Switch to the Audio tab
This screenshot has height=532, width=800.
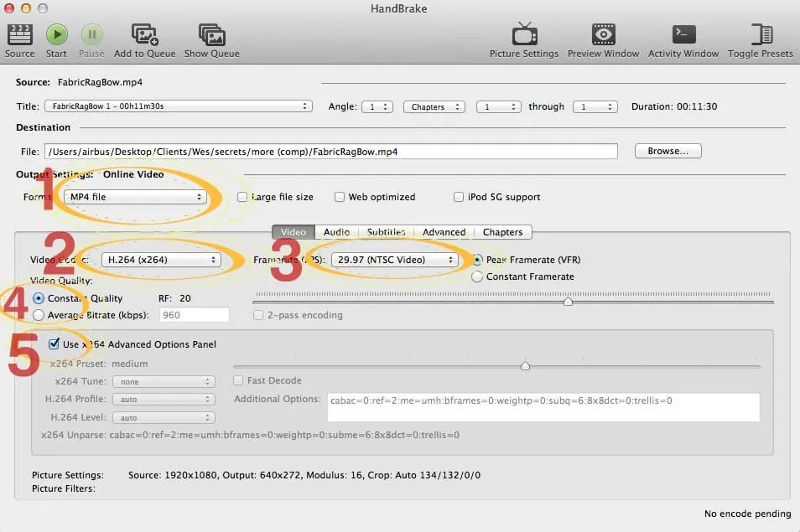click(x=337, y=232)
